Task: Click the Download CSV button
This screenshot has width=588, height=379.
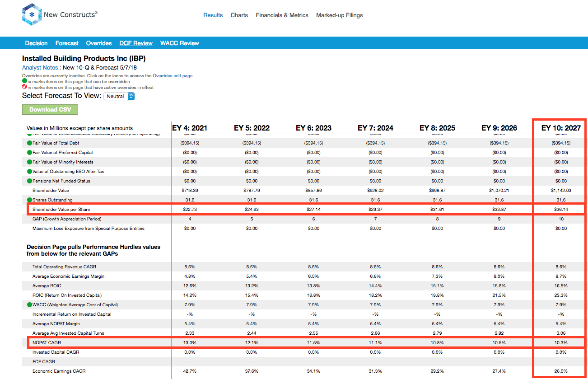Action: [50, 109]
